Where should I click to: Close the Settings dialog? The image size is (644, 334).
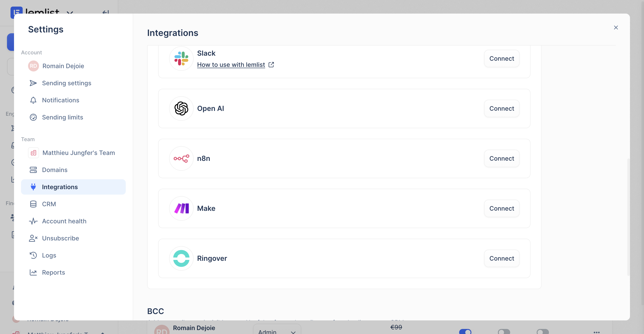[616, 28]
